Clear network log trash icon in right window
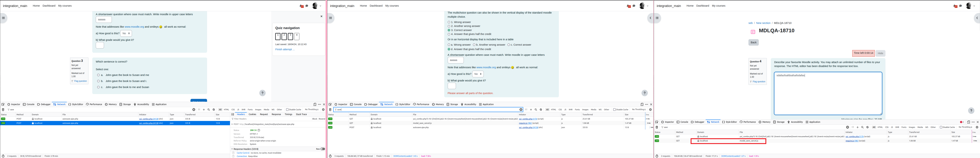Viewport: 980px width, 158px height. coord(657,127)
